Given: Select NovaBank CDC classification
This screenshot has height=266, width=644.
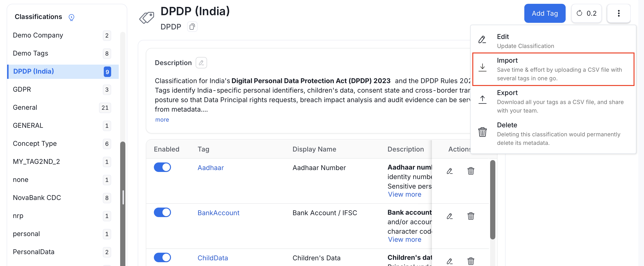Looking at the screenshot, I should pos(62,198).
